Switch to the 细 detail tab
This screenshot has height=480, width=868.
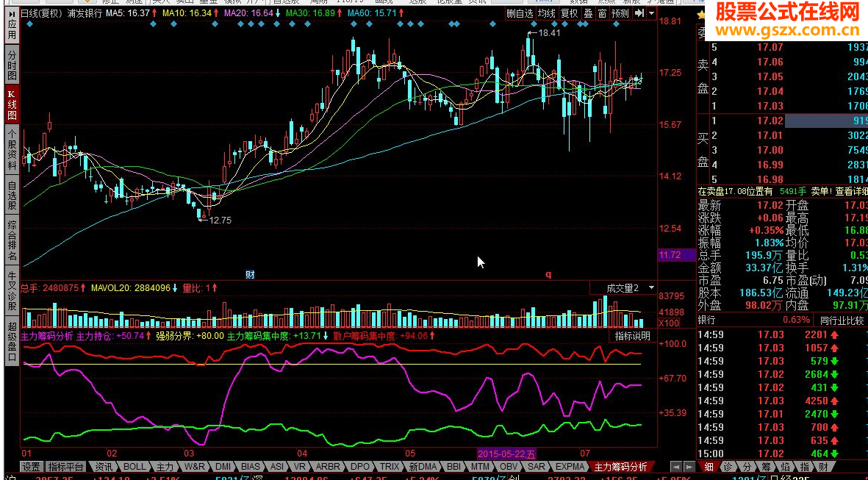[709, 467]
